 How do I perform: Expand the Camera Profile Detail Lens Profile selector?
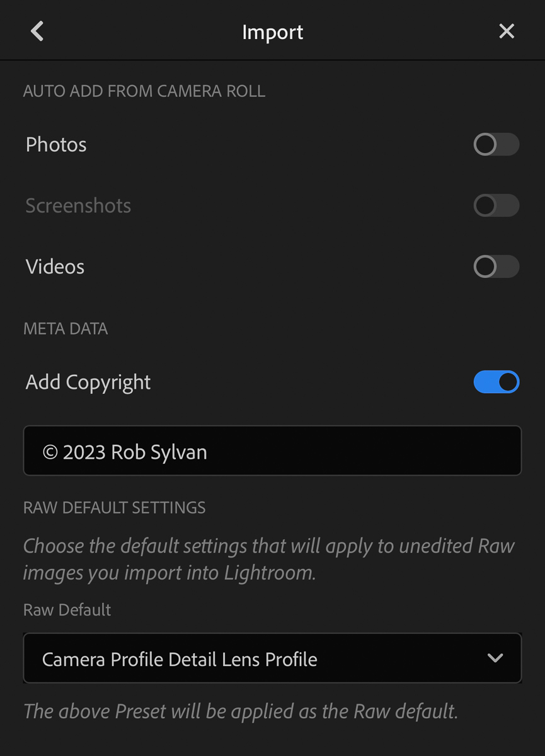pos(272,657)
